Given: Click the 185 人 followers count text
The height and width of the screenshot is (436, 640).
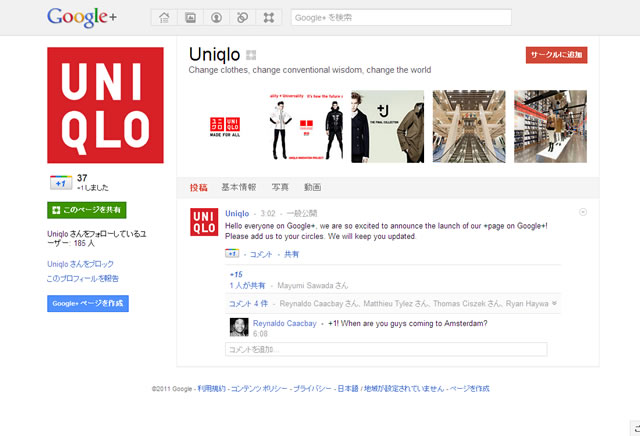Looking at the screenshot, I should point(84,243).
